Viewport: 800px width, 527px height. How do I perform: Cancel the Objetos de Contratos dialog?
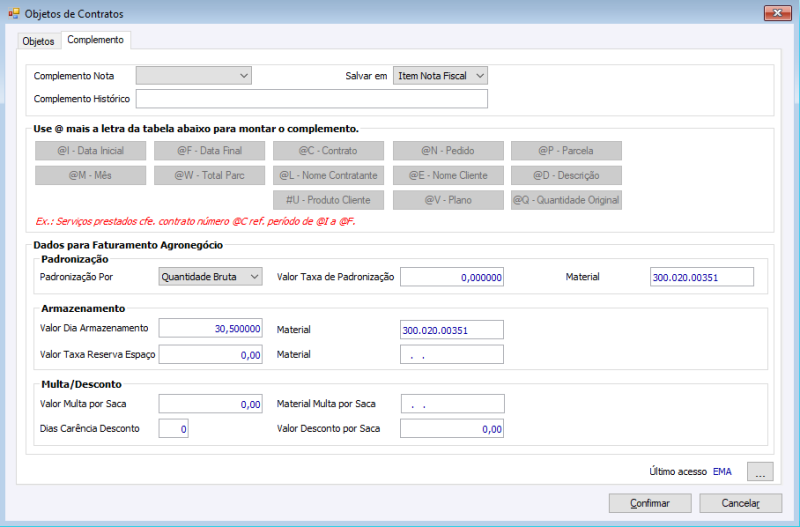tap(740, 503)
